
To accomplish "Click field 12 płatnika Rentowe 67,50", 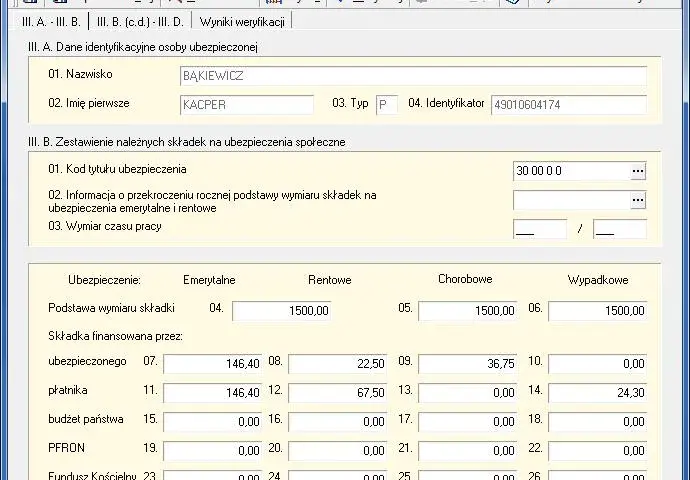I will pos(338,393).
